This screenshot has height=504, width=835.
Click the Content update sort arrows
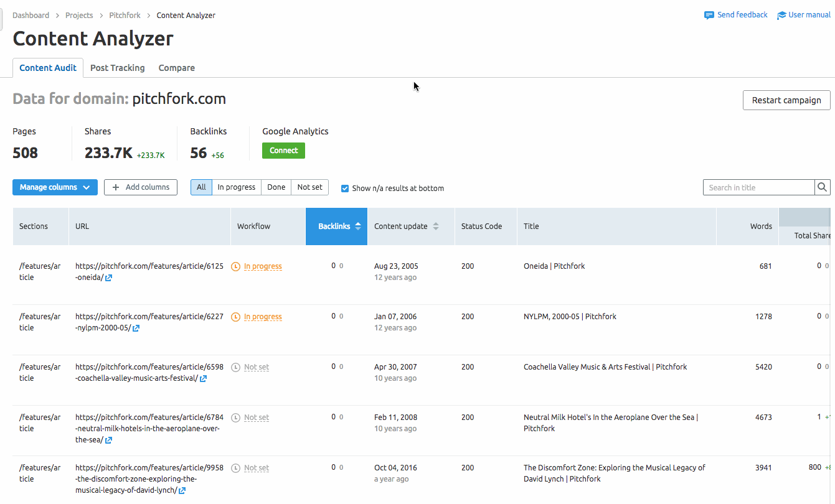[x=436, y=226]
